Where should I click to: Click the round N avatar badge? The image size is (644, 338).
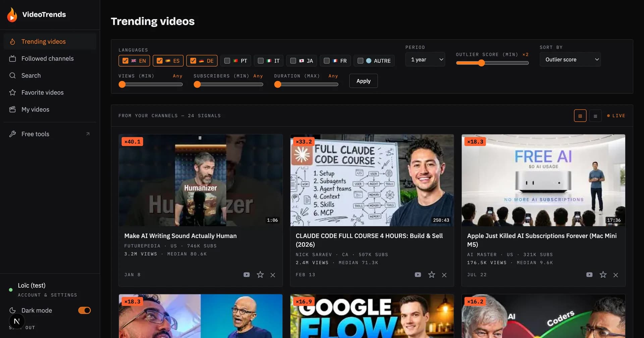tap(17, 321)
